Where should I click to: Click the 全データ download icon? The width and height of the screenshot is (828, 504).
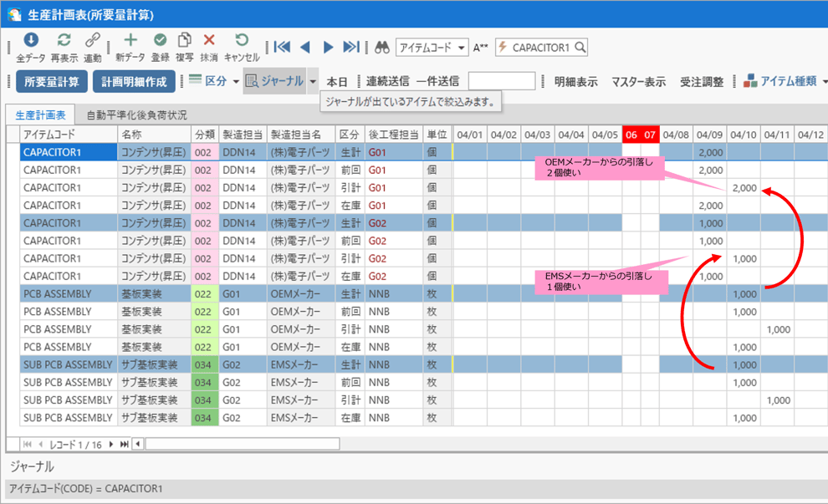pos(31,41)
